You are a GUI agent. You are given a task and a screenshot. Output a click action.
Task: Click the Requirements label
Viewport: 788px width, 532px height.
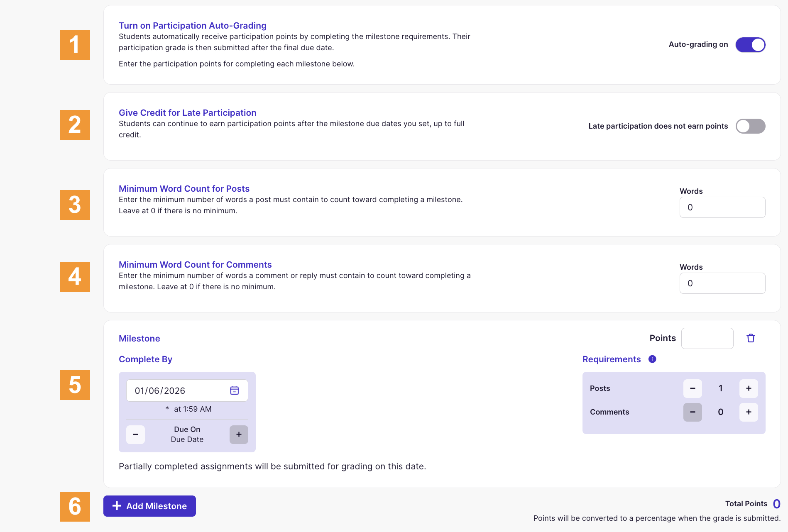pos(612,359)
